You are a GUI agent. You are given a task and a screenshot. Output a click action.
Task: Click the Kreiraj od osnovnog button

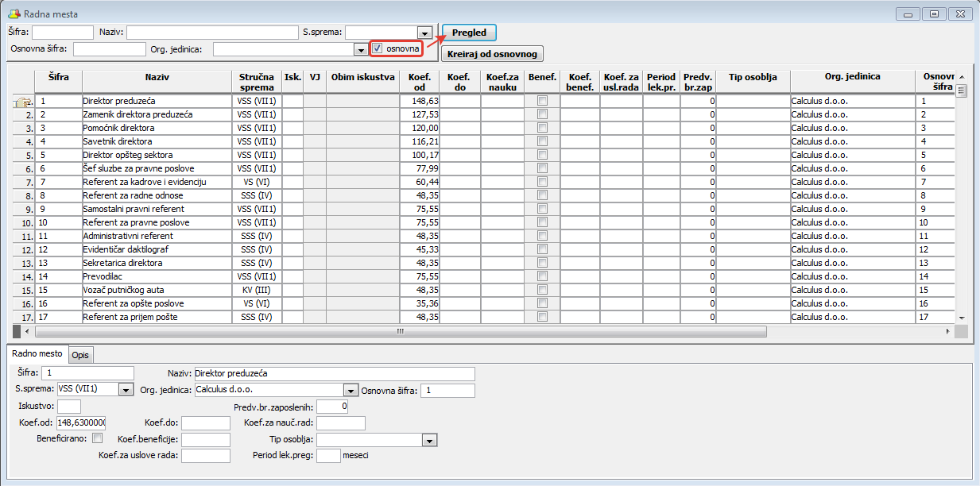click(x=492, y=54)
